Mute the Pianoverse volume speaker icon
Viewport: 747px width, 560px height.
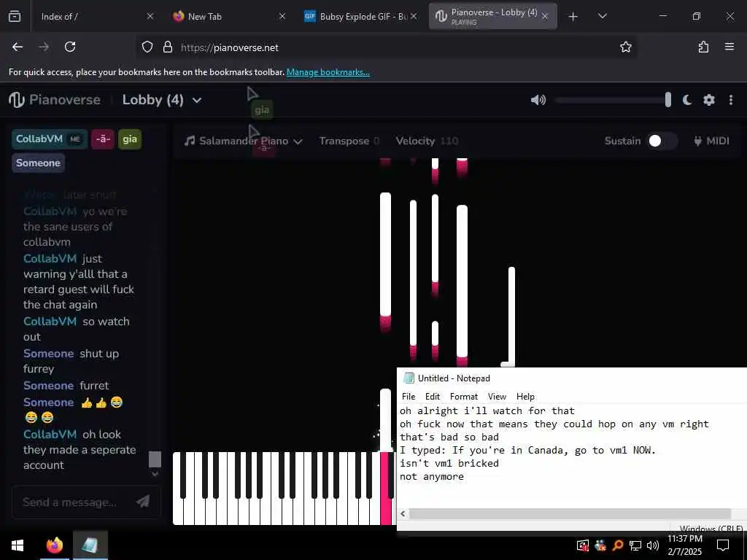538,99
